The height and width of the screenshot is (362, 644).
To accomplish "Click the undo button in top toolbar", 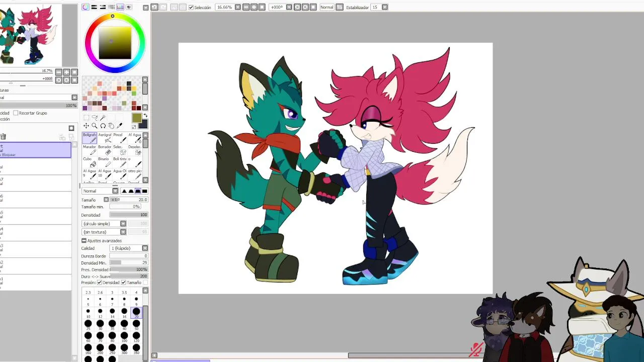I will coord(154,7).
